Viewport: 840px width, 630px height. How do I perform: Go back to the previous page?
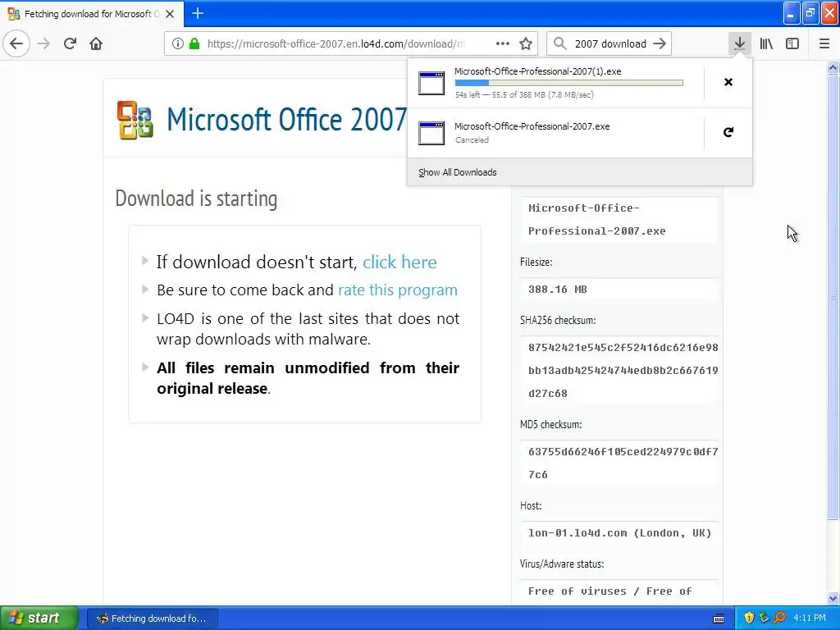(16, 43)
